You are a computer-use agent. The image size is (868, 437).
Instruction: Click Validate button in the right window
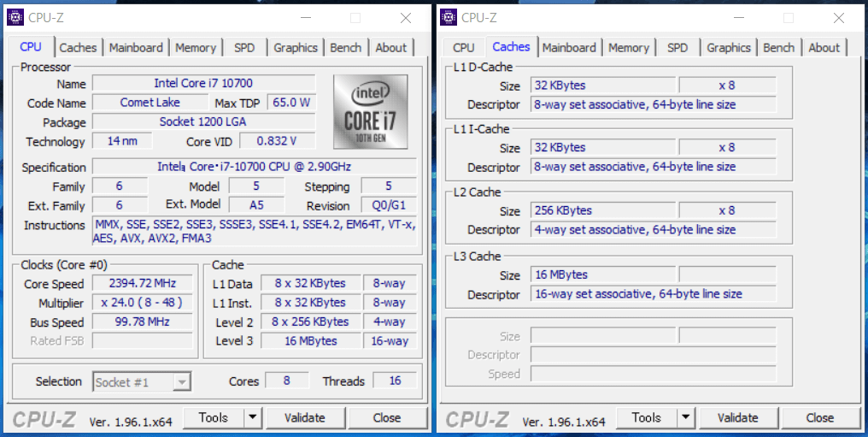738,417
